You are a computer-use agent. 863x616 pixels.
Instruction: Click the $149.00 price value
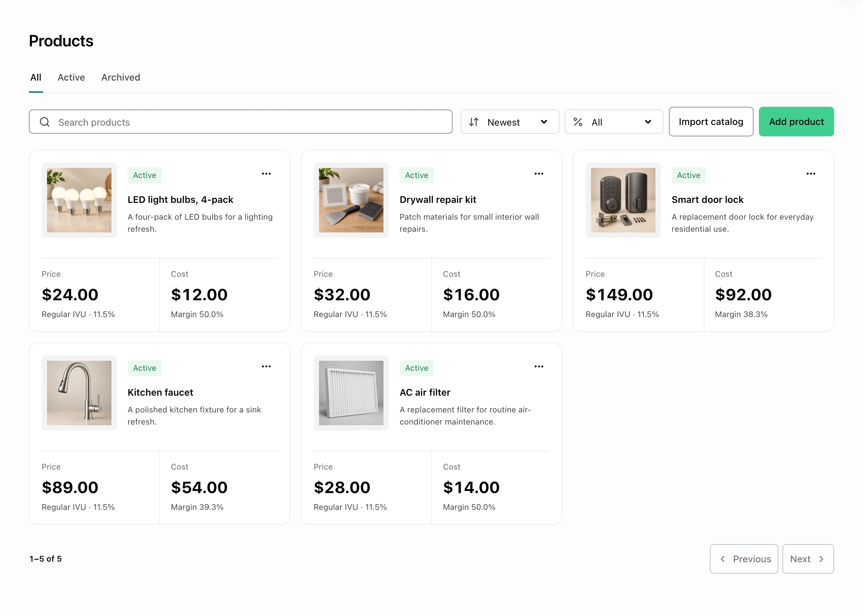619,295
